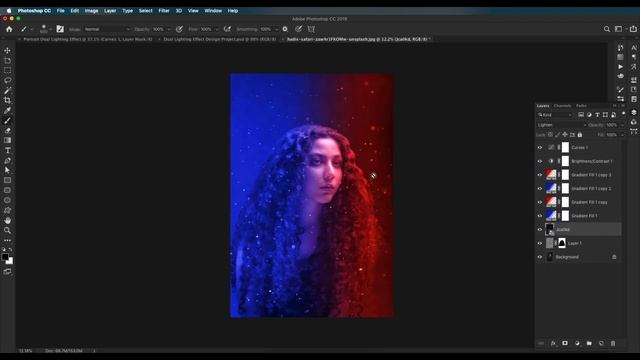
Task: Hide the Gradient Fill 1 copy 3 layer
Action: (540, 175)
